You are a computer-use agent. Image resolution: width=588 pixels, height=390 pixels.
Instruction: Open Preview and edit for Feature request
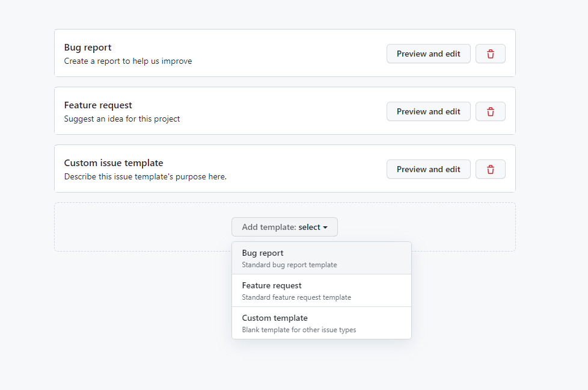(428, 111)
